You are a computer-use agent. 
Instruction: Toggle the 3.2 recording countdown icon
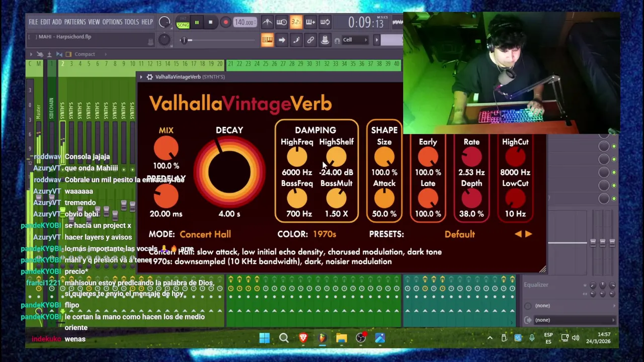[x=296, y=22]
